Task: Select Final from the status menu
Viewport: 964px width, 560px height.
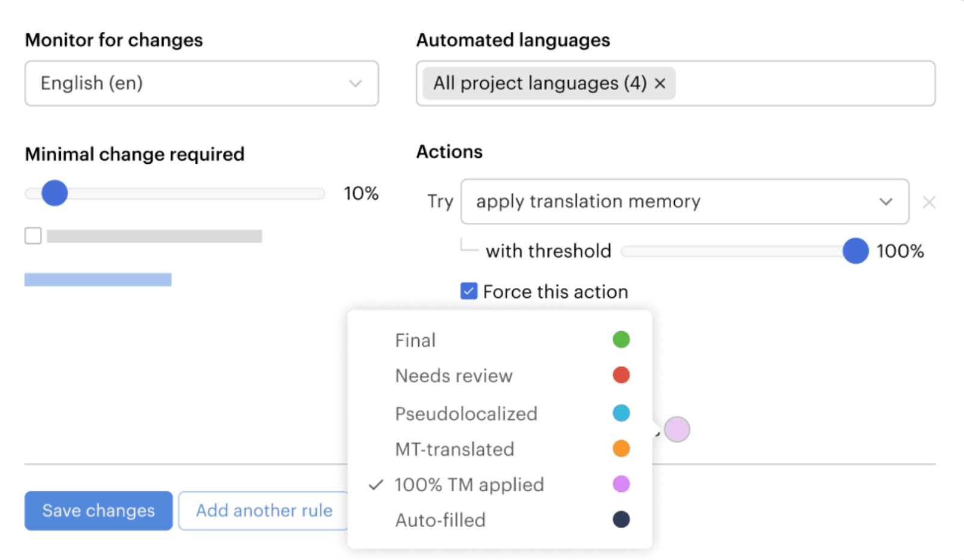Action: click(416, 340)
